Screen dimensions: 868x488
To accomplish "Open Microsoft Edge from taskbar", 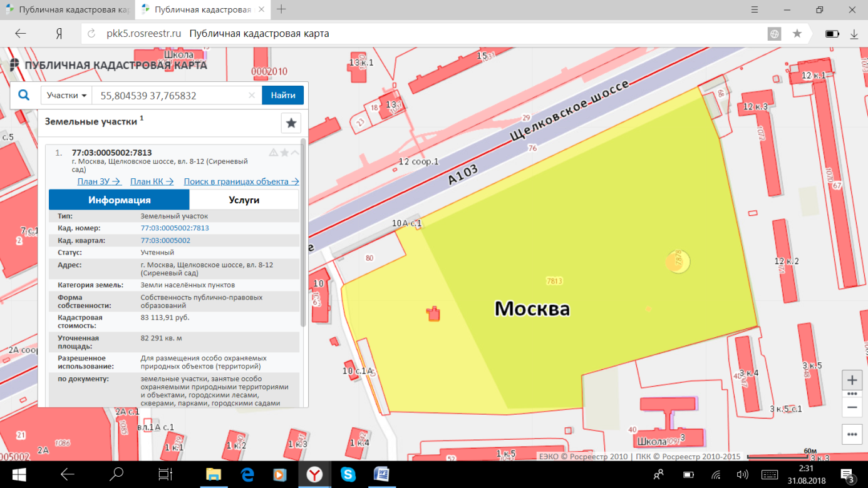I will click(247, 475).
